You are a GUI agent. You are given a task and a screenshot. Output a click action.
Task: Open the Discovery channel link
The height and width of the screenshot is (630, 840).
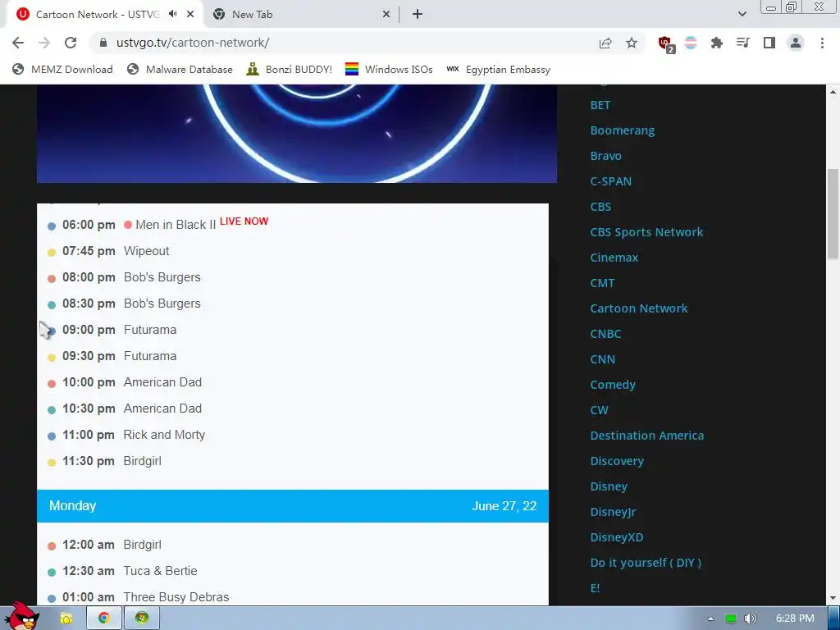coord(617,461)
